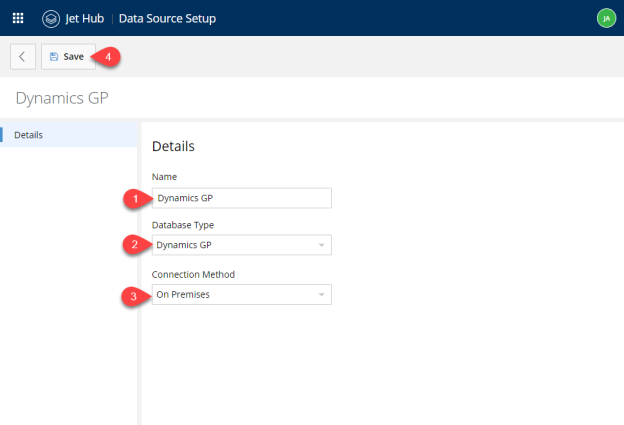Open the app launcher grid icon

tap(18, 18)
